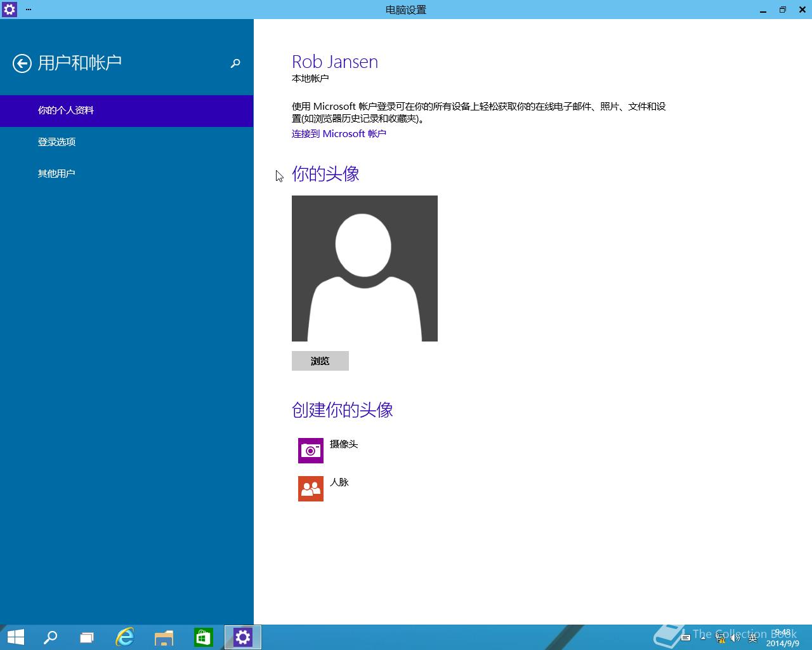Open File Explorer from taskbar
812x650 pixels.
164,637
